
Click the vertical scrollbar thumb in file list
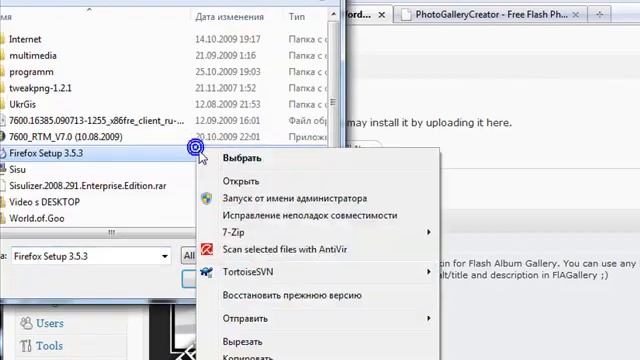[x=333, y=102]
